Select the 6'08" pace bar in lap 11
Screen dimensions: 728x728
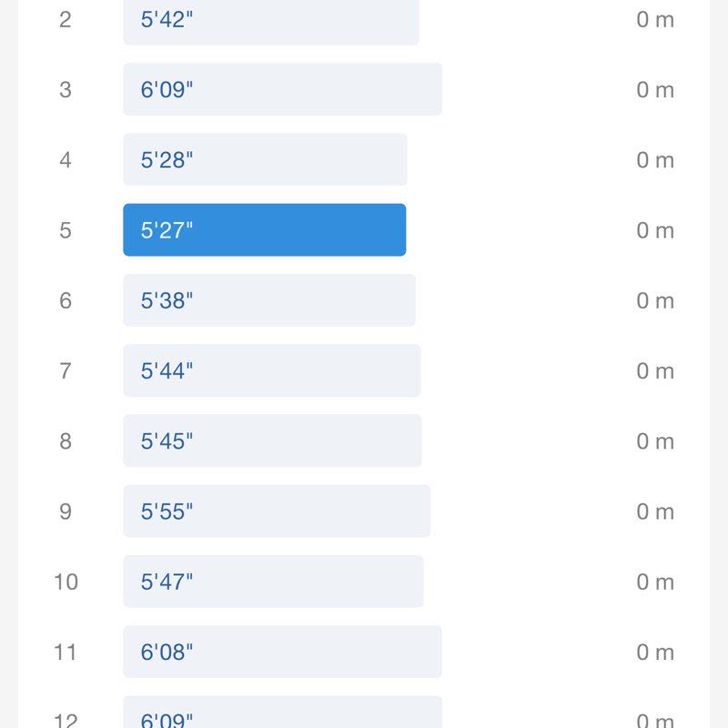[282, 652]
